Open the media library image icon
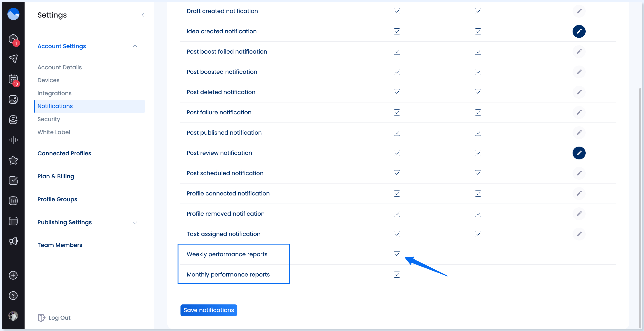Viewport: 644px width, 331px height. click(x=13, y=100)
